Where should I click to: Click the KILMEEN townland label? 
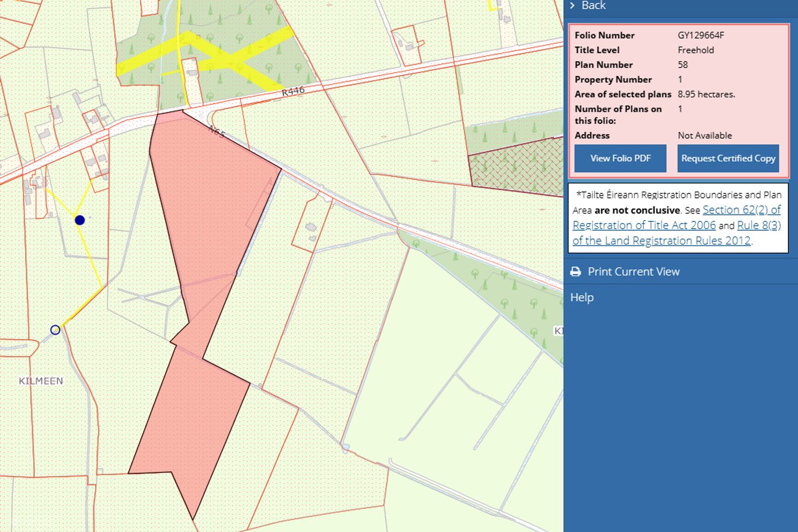pyautogui.click(x=41, y=381)
